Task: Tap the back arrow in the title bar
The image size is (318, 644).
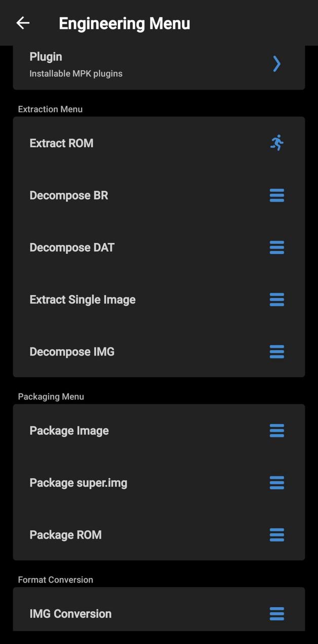Action: [22, 23]
